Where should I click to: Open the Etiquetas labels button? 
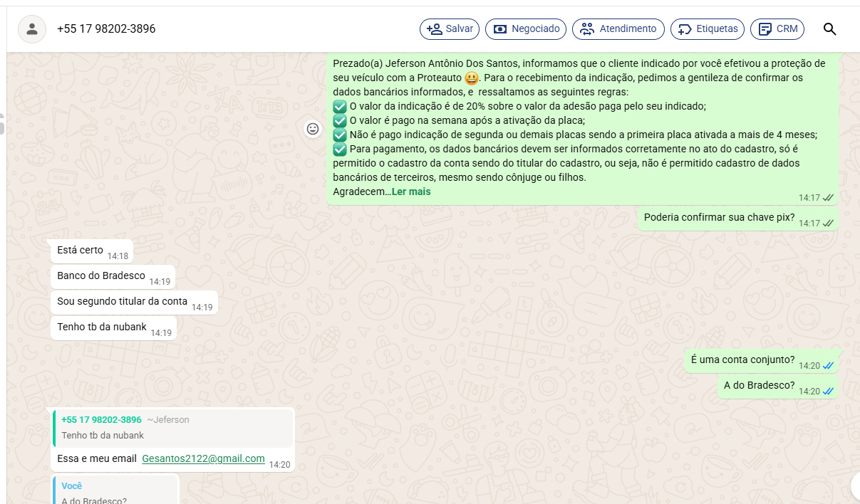click(708, 29)
